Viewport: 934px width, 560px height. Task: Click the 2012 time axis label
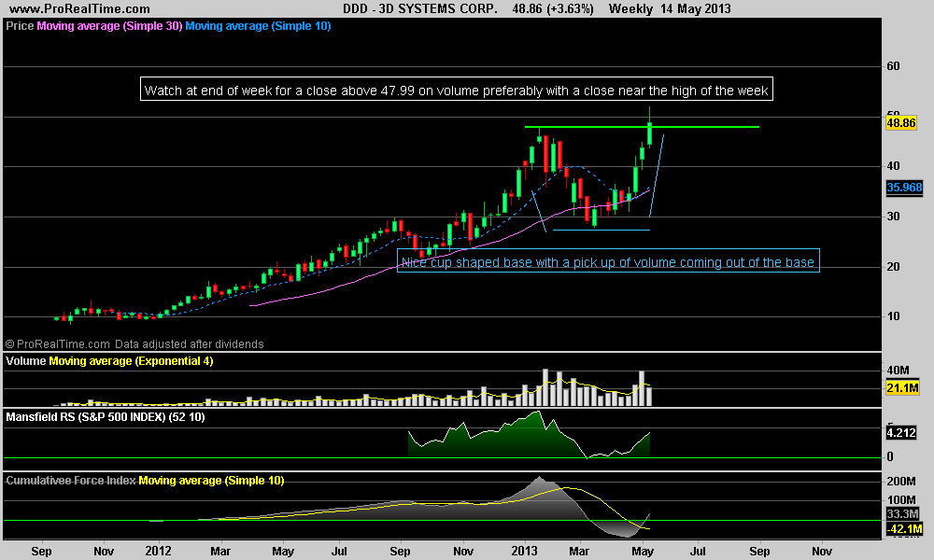tap(159, 551)
